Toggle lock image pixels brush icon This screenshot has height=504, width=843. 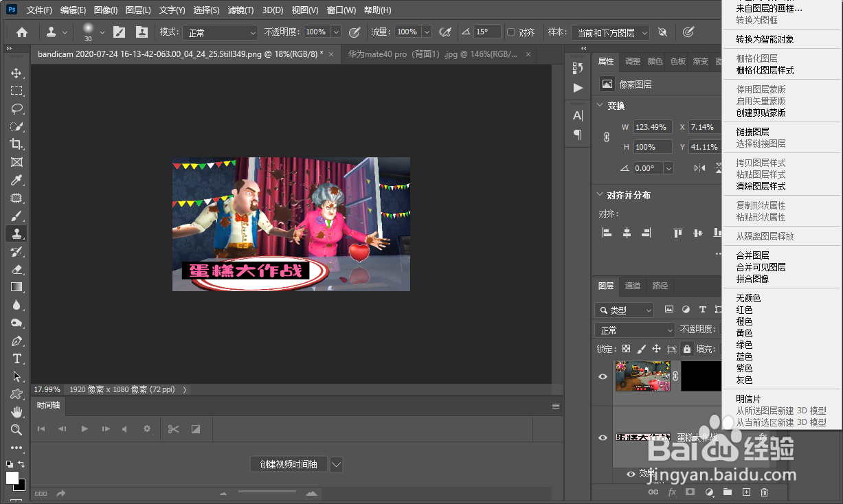[641, 349]
